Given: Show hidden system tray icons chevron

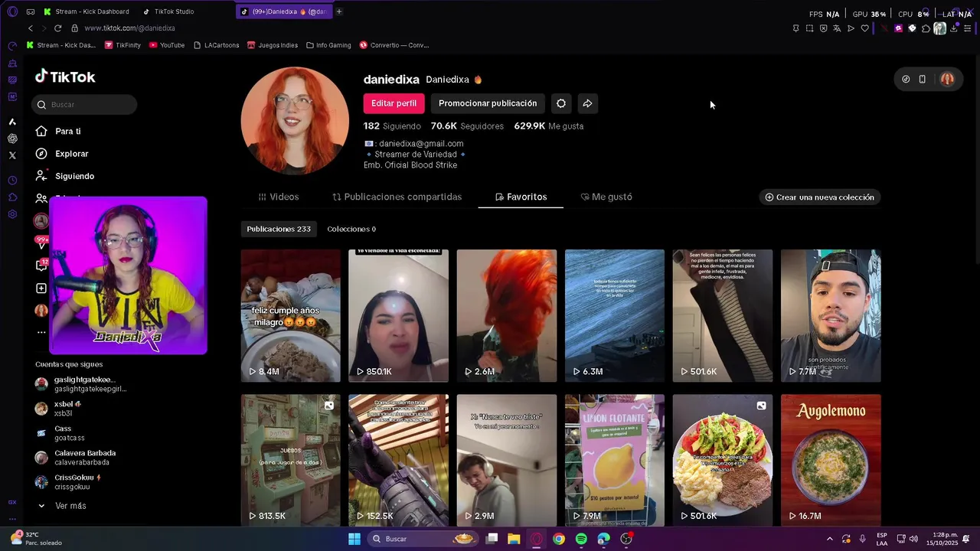Looking at the screenshot, I should [829, 539].
